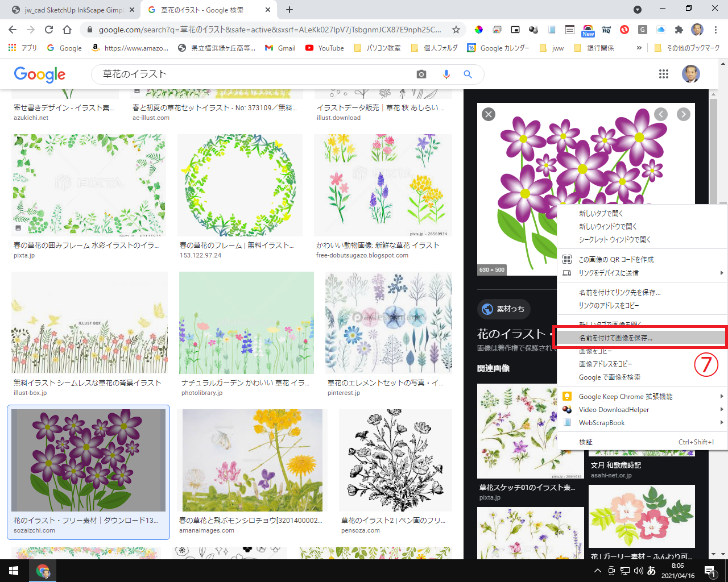The width and height of the screenshot is (728, 582).
Task: Open the Google apps grid
Action: coord(663,74)
